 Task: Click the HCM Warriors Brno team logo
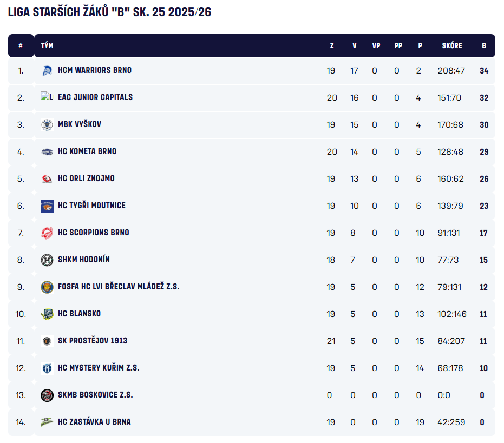tap(47, 70)
